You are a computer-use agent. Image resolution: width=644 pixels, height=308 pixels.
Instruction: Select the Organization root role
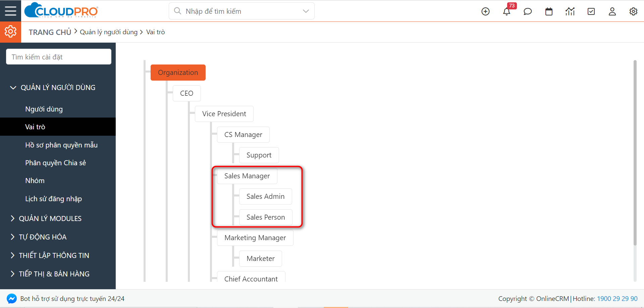coord(178,73)
